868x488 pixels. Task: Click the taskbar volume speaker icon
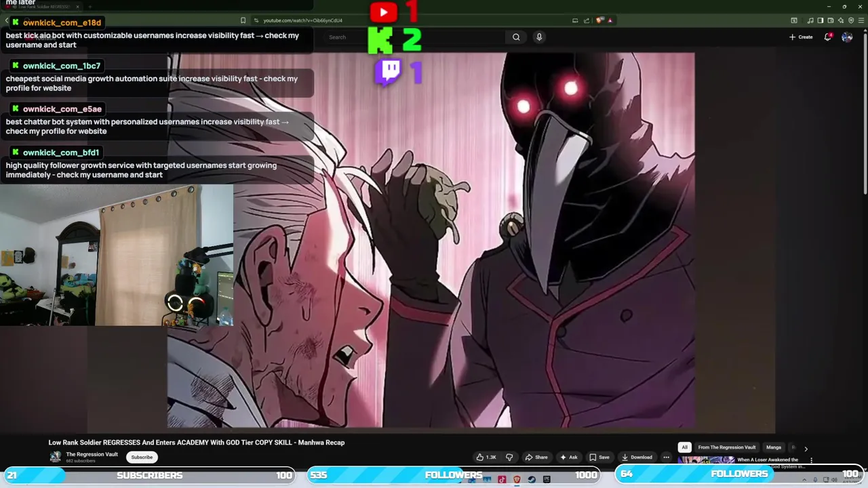pyautogui.click(x=835, y=480)
